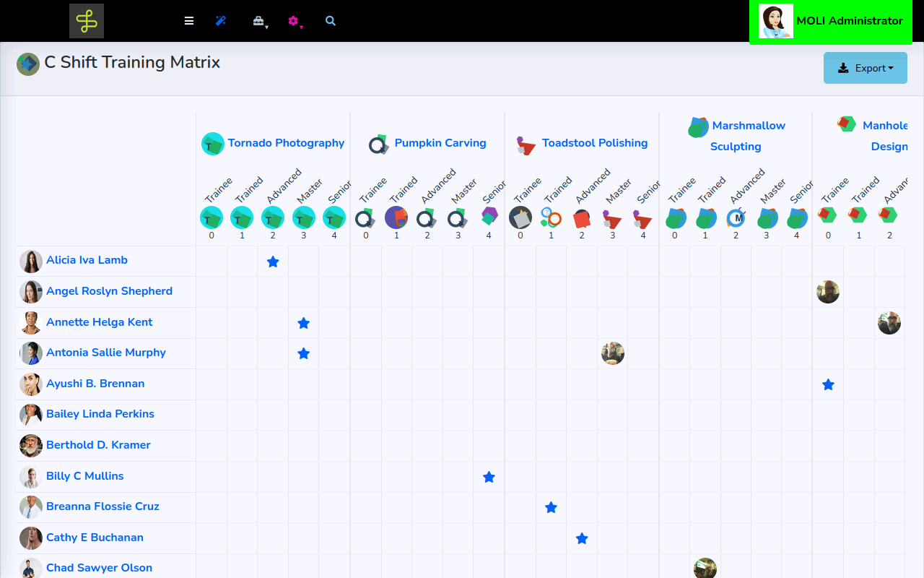
Task: Click the hamburger menu icon
Action: tap(189, 21)
